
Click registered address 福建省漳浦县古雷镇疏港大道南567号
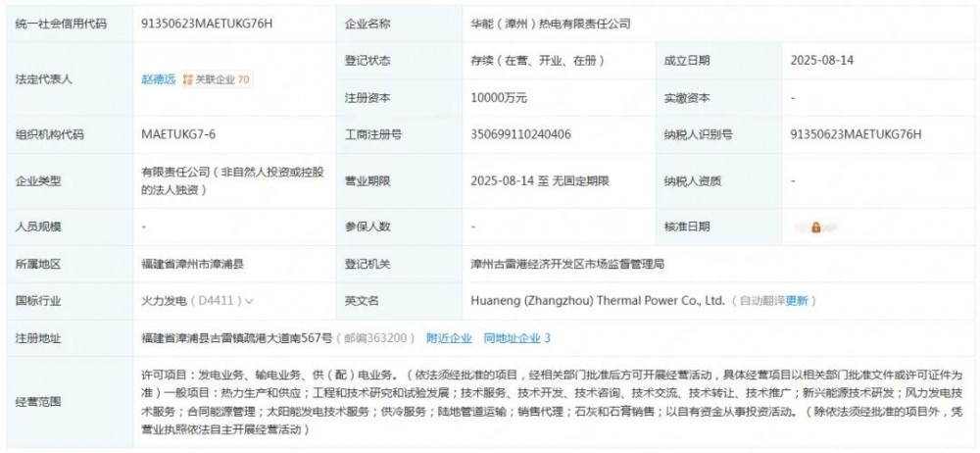tap(237, 338)
